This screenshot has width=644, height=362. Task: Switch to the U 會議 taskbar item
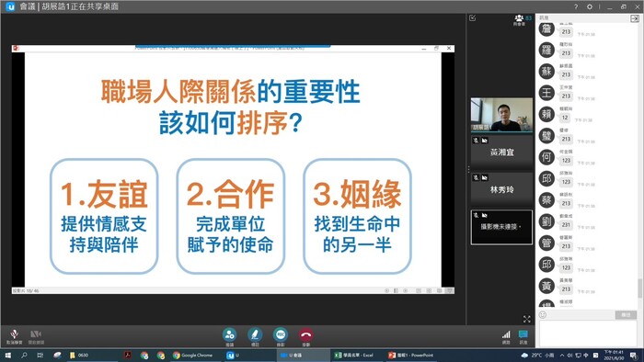coord(303,355)
